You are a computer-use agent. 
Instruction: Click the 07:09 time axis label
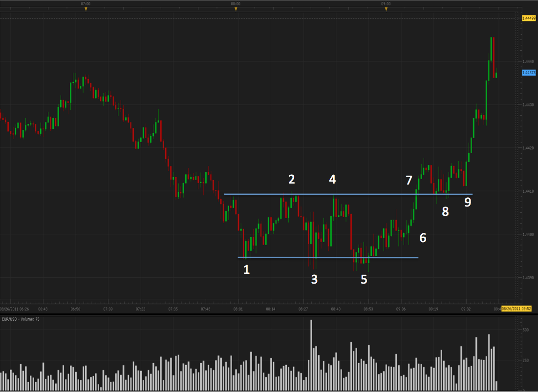click(108, 309)
